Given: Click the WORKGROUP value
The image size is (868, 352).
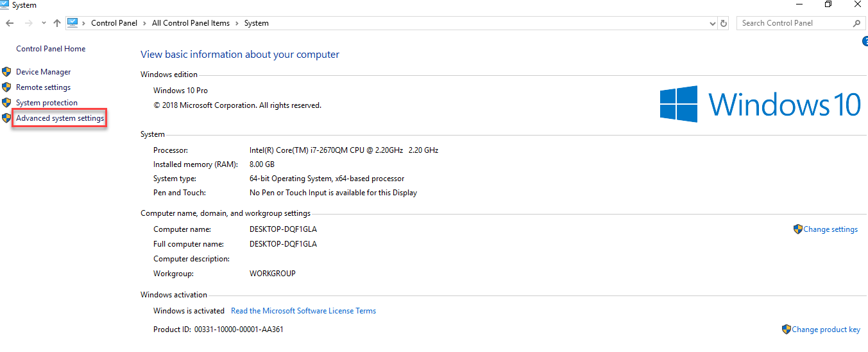Looking at the screenshot, I should (x=273, y=274).
